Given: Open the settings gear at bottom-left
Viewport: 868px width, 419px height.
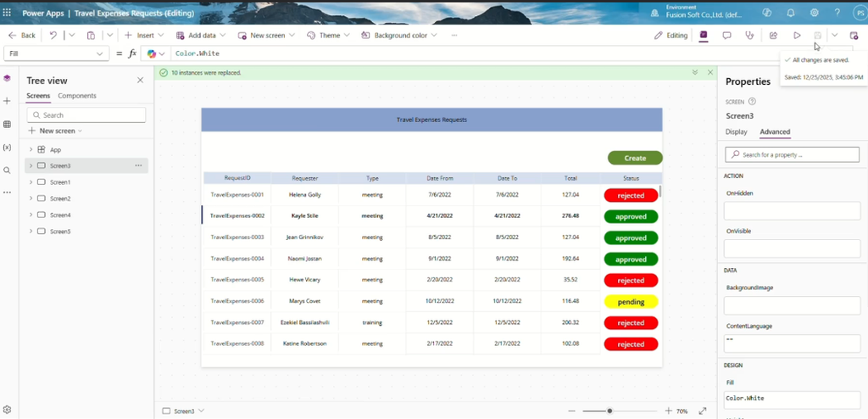Looking at the screenshot, I should click(7, 410).
